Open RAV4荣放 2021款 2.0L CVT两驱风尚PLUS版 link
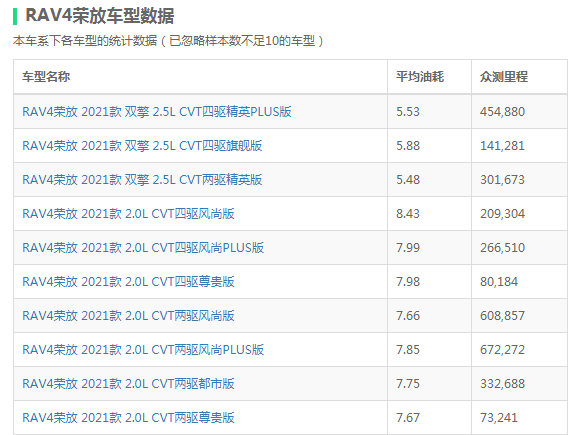Screen dimensions: 569x435 point(143,350)
